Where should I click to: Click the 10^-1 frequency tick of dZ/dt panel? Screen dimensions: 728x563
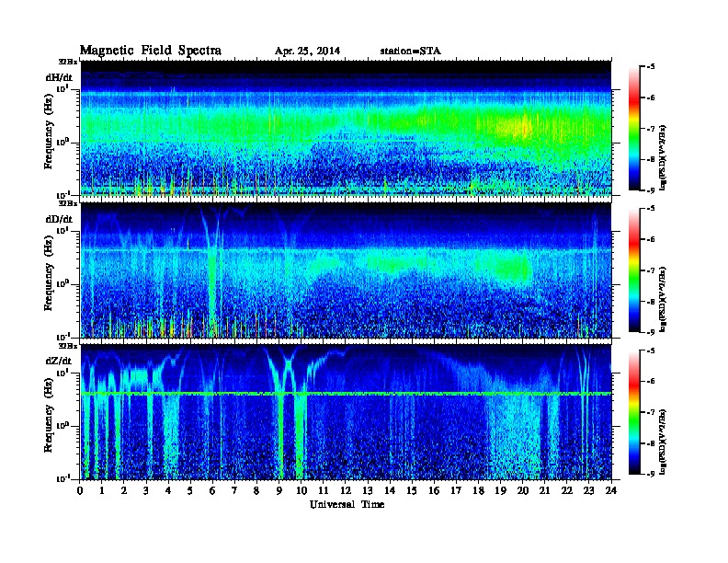pyautogui.click(x=63, y=478)
